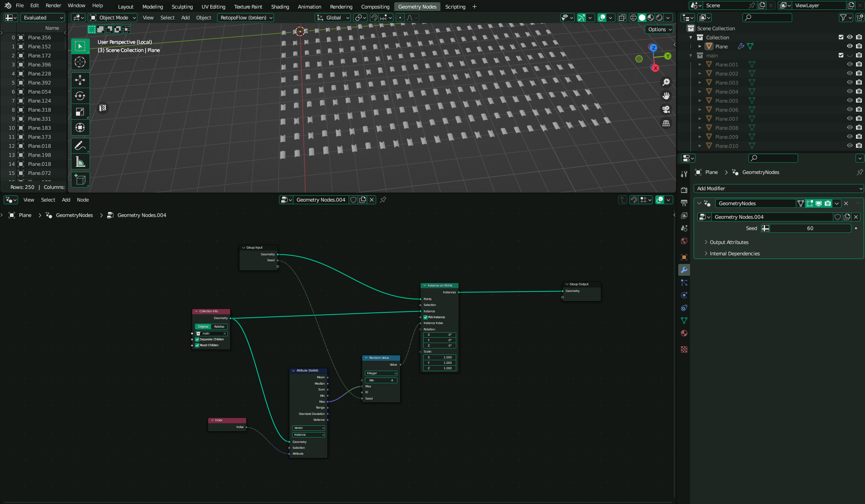Toggle Separate Children checkbox
This screenshot has height=504, width=865.
coord(197,339)
